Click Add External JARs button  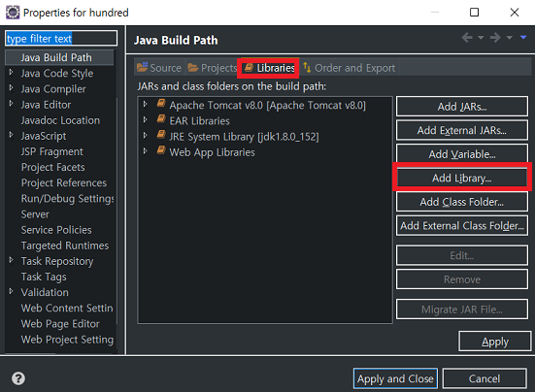462,131
